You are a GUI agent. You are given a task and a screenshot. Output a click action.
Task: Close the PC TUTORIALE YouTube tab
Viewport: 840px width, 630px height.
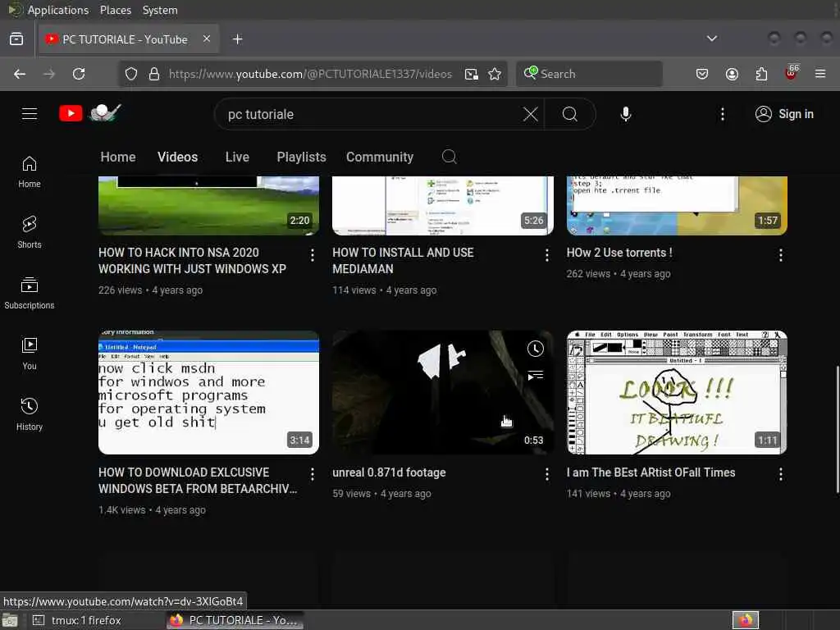pyautogui.click(x=207, y=39)
